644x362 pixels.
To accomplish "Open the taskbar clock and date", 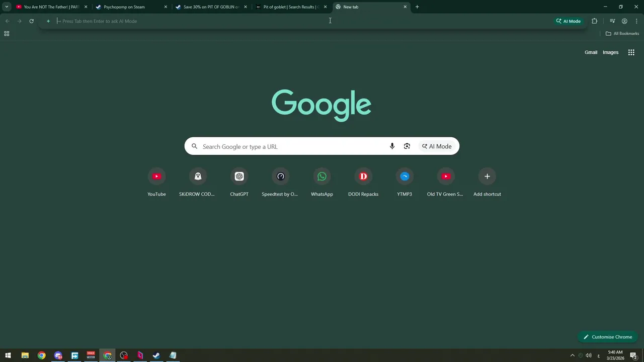I will coord(615,355).
